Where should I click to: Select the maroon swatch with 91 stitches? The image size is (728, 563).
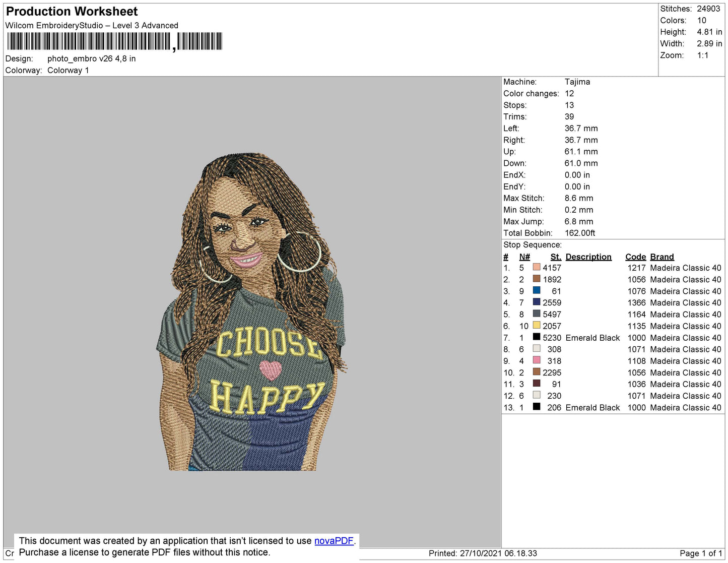(x=537, y=383)
